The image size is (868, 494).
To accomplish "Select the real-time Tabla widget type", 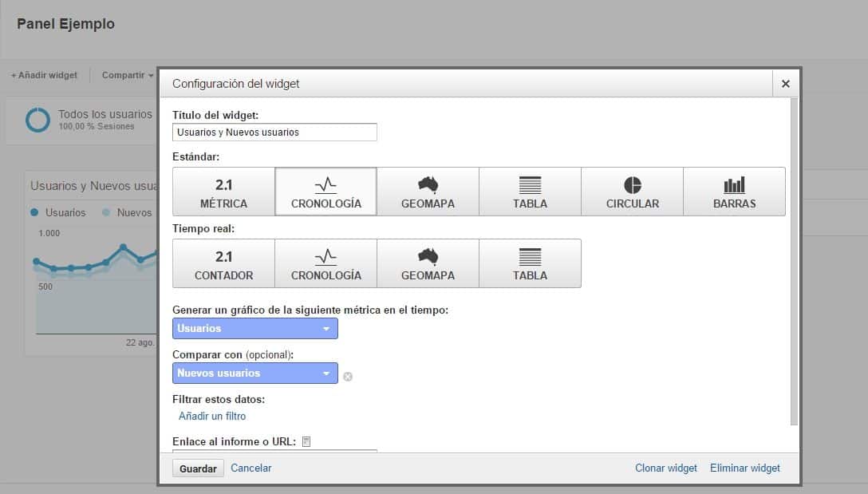I will pyautogui.click(x=530, y=263).
